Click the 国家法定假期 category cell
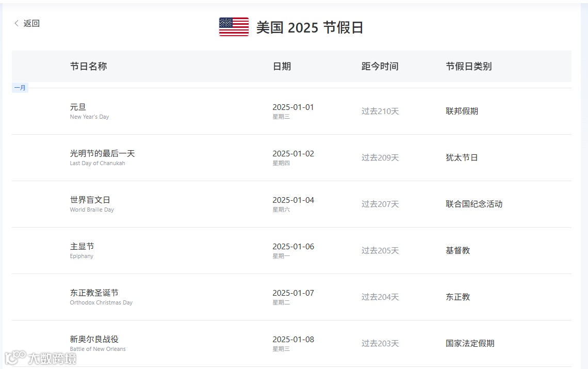 pyautogui.click(x=470, y=344)
